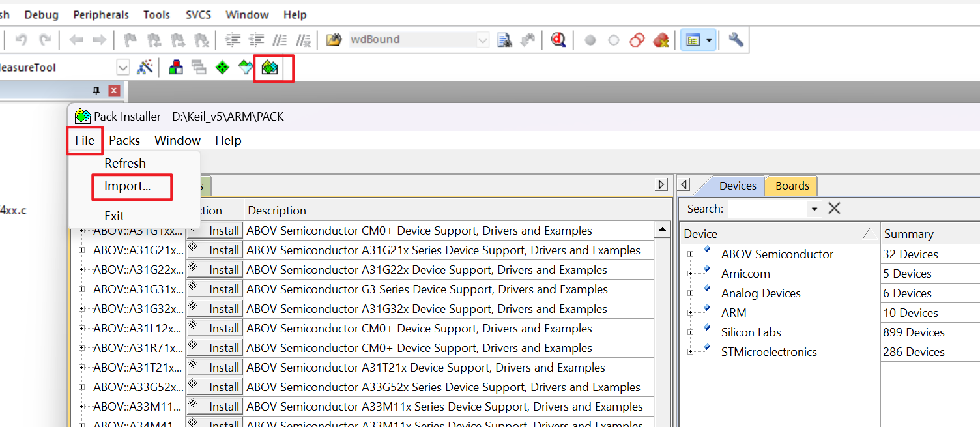Viewport: 980px width, 427px height.
Task: Click the device Search input field
Action: point(768,209)
